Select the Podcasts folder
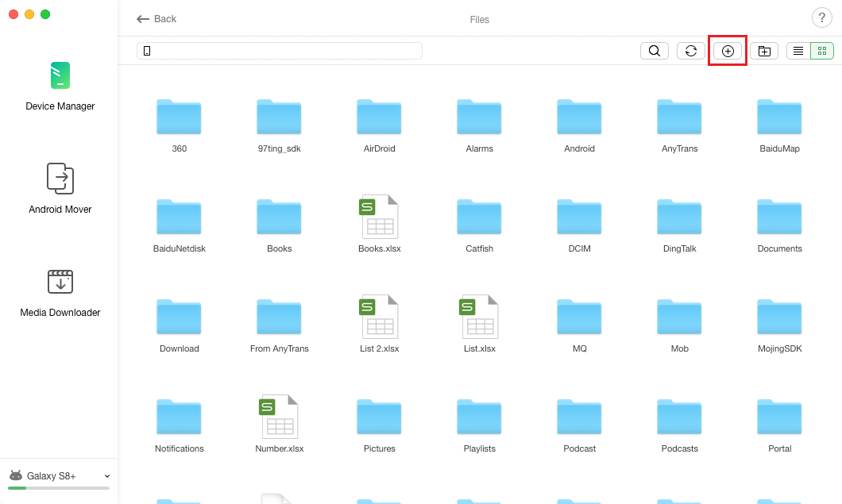Viewport: 842px width, 504px height. pos(679,417)
